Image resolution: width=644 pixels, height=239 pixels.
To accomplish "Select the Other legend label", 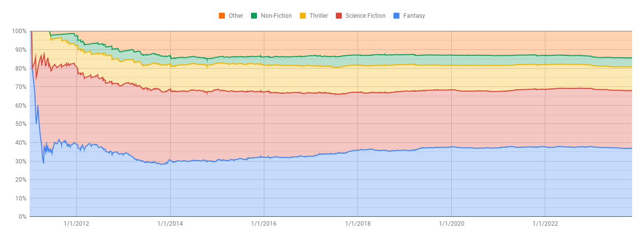I will pyautogui.click(x=236, y=16).
